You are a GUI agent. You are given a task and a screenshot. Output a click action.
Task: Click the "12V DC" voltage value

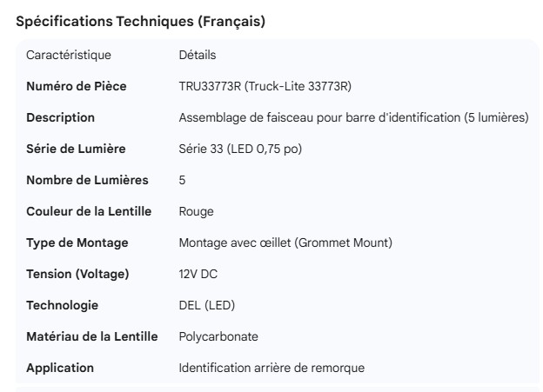coord(198,275)
